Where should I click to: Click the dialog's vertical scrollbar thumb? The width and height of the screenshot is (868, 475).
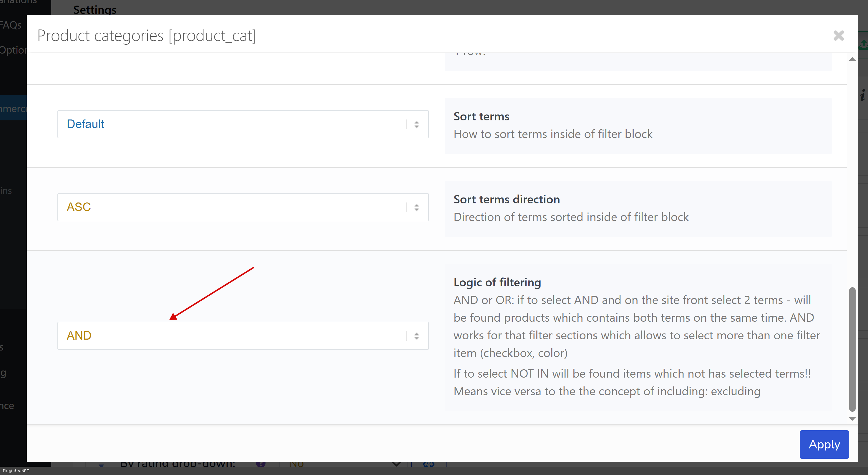(x=852, y=349)
